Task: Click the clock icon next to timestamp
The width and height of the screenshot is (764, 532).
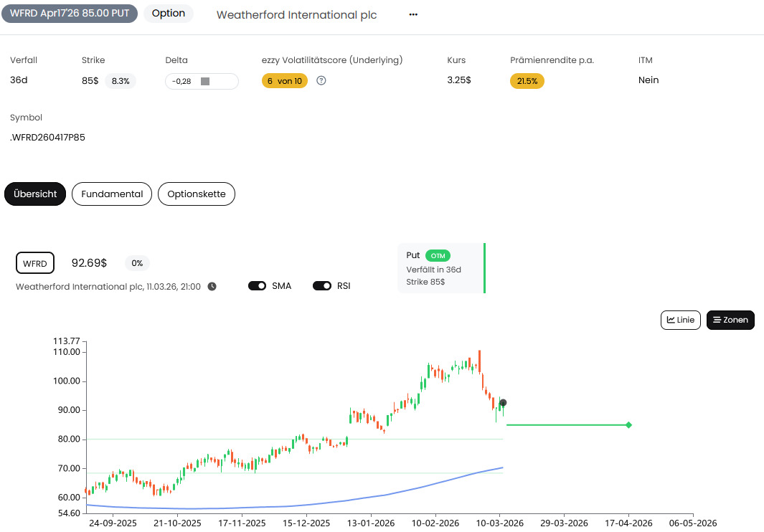Action: pos(212,287)
